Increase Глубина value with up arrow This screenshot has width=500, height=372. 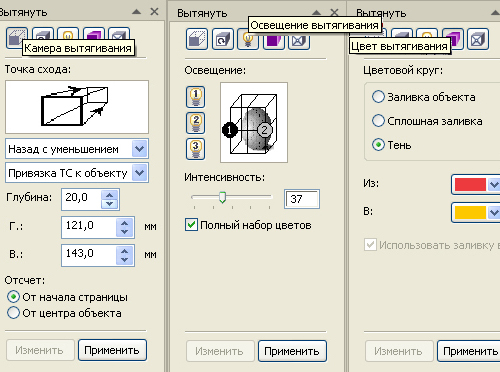[110, 195]
